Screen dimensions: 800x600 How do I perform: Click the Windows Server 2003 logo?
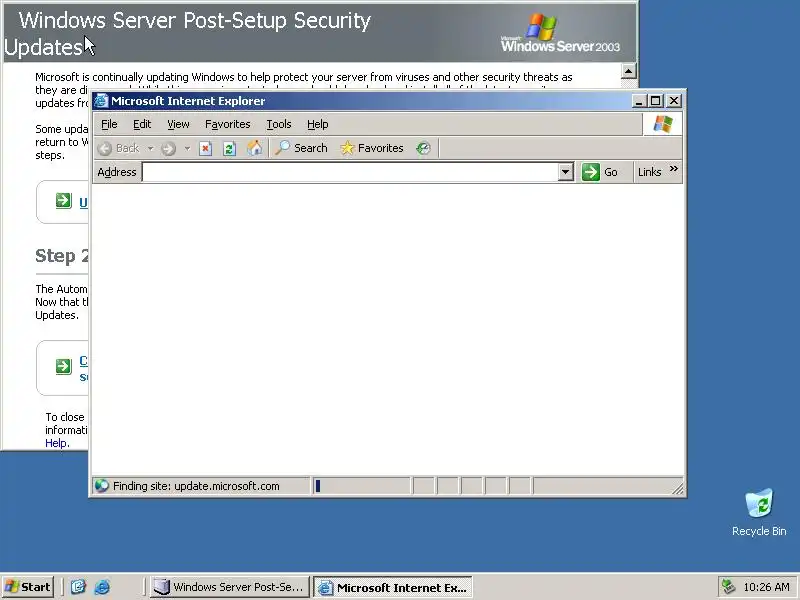pos(560,33)
